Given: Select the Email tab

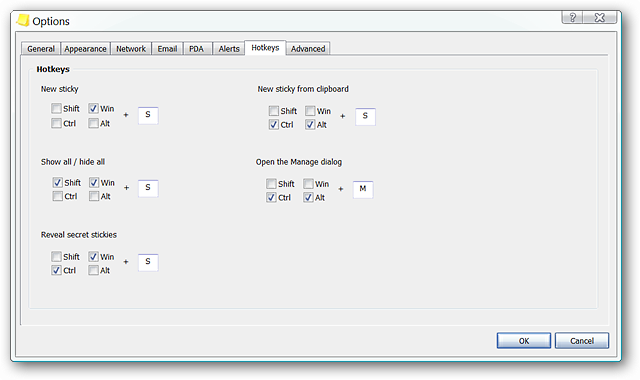Looking at the screenshot, I should (x=167, y=49).
